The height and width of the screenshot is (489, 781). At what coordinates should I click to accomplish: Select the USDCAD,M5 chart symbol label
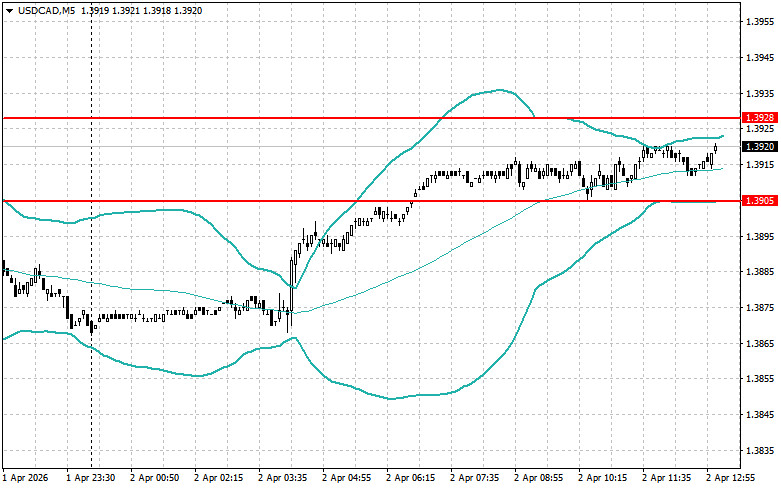[46, 10]
